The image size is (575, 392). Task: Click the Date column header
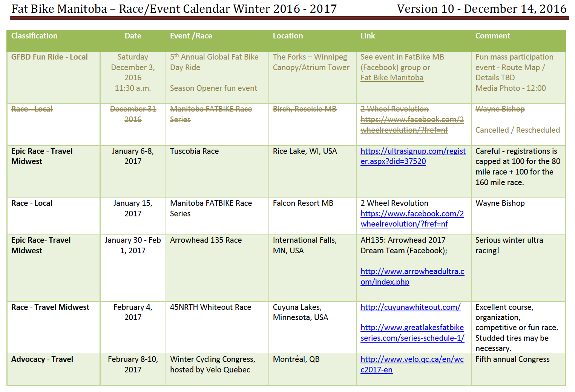tap(133, 36)
